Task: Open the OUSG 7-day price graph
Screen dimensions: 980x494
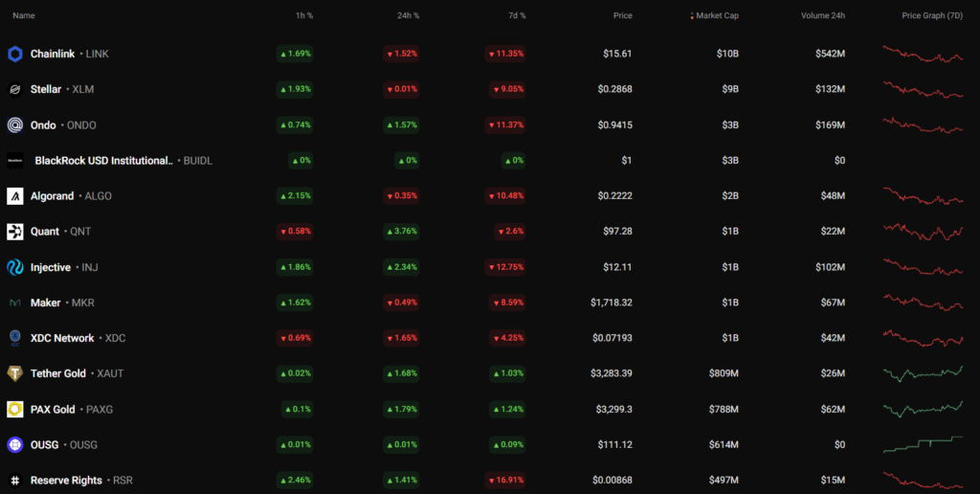Action: coord(923,444)
